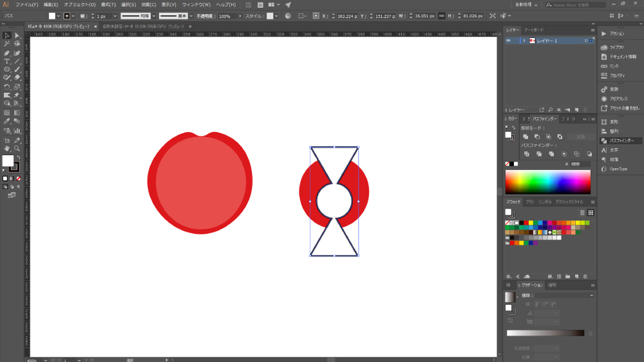Click the Minus Front shape mode icon
This screenshot has width=644, height=362.
pos(537,137)
